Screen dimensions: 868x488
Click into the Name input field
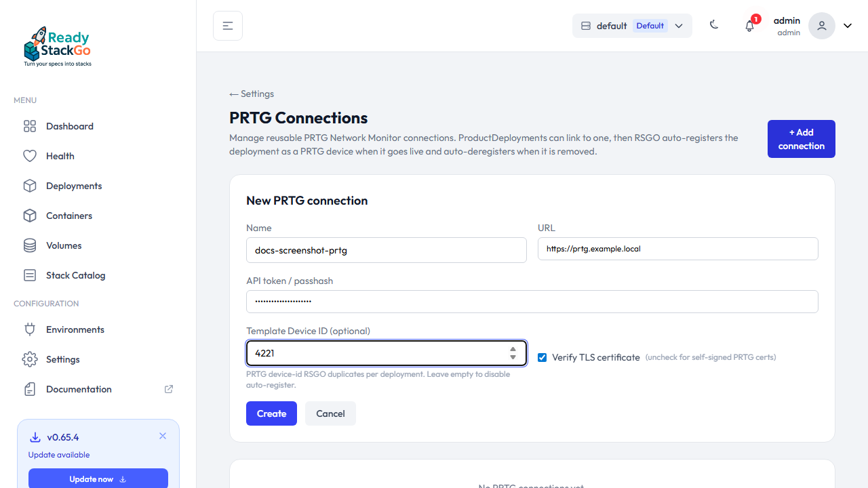pyautogui.click(x=387, y=250)
